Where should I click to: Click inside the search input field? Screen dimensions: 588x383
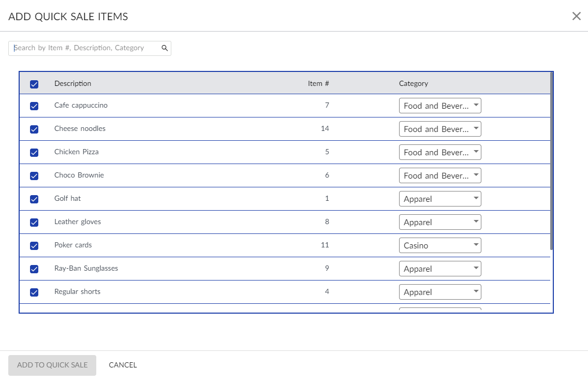pyautogui.click(x=83, y=48)
